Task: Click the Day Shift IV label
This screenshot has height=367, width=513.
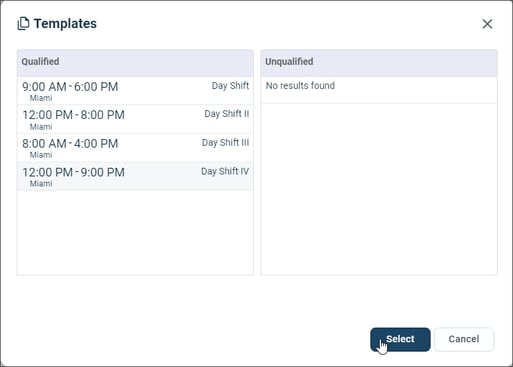Action: [x=225, y=171]
